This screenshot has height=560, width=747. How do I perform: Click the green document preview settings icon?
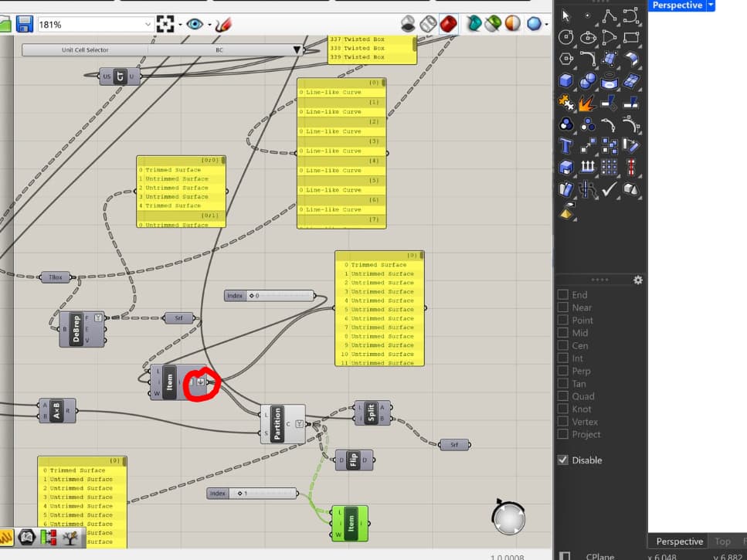tap(493, 23)
